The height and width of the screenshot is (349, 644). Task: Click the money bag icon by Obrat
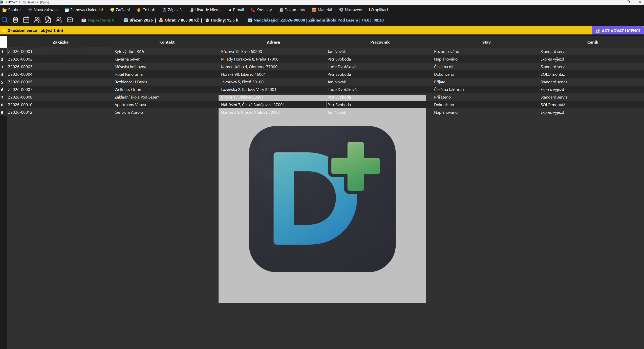[161, 20]
